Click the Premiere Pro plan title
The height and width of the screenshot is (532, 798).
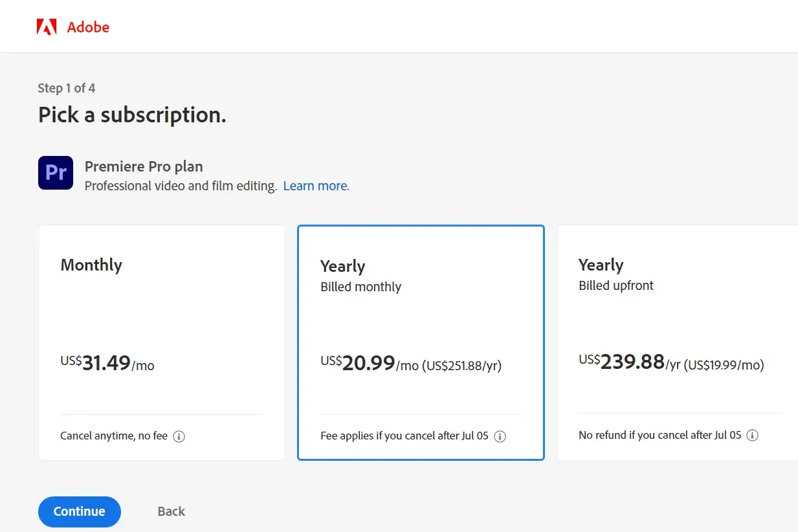[144, 167]
